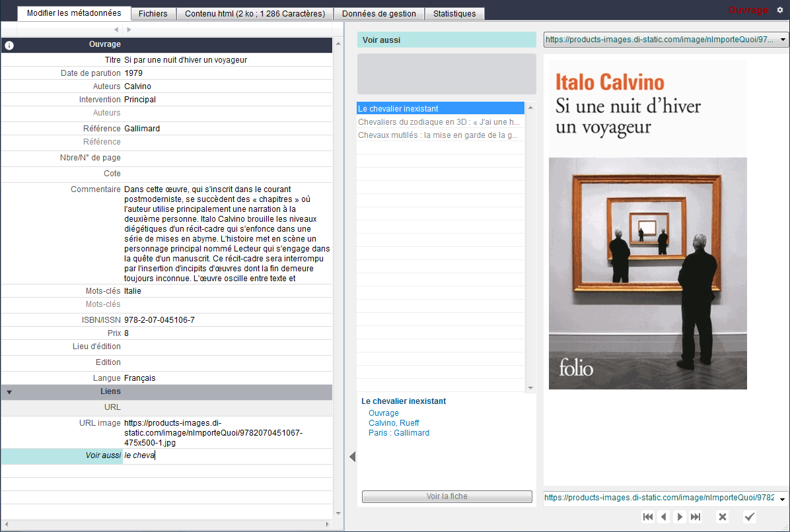This screenshot has width=790, height=532.
Task: Edit the ISBN/ISSN field
Action: 228,319
